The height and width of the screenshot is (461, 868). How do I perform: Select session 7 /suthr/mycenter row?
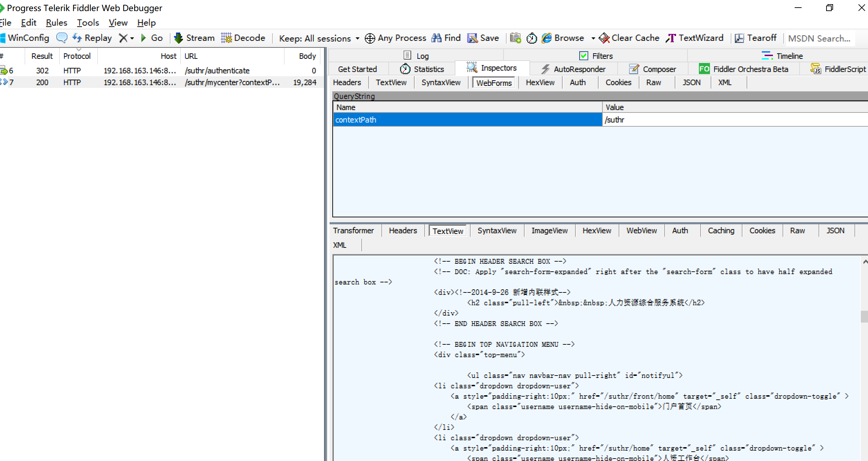click(161, 82)
